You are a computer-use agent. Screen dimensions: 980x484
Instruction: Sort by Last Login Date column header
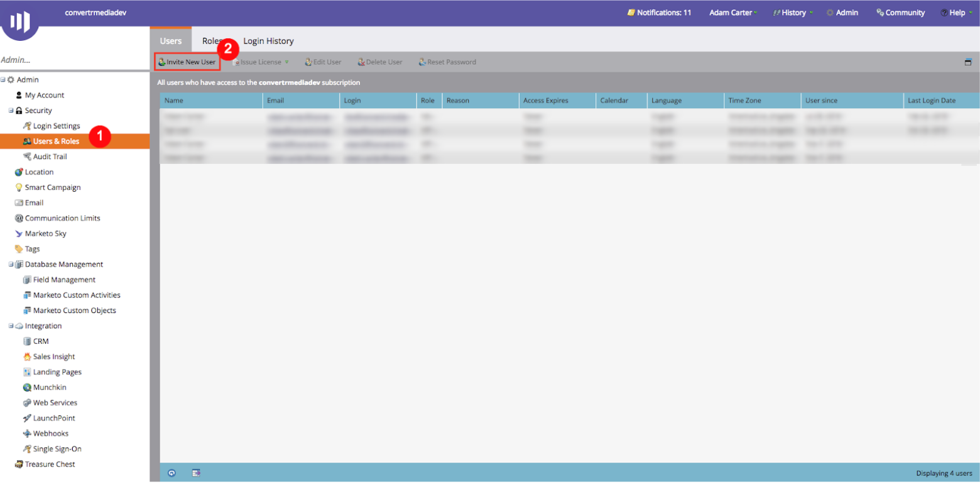[x=941, y=101]
